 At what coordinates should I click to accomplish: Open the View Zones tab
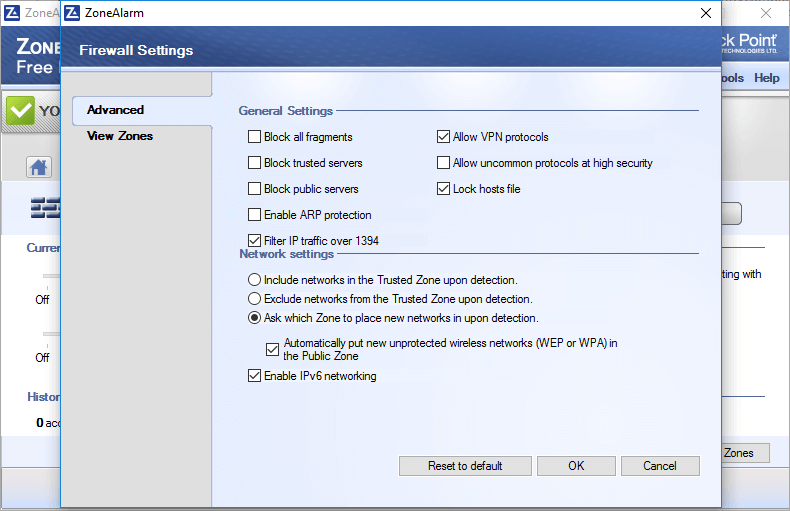coord(120,136)
